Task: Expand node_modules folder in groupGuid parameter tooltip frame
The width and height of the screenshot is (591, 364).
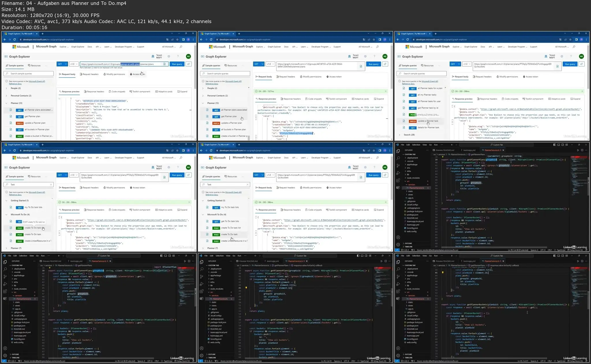Action: (413, 178)
